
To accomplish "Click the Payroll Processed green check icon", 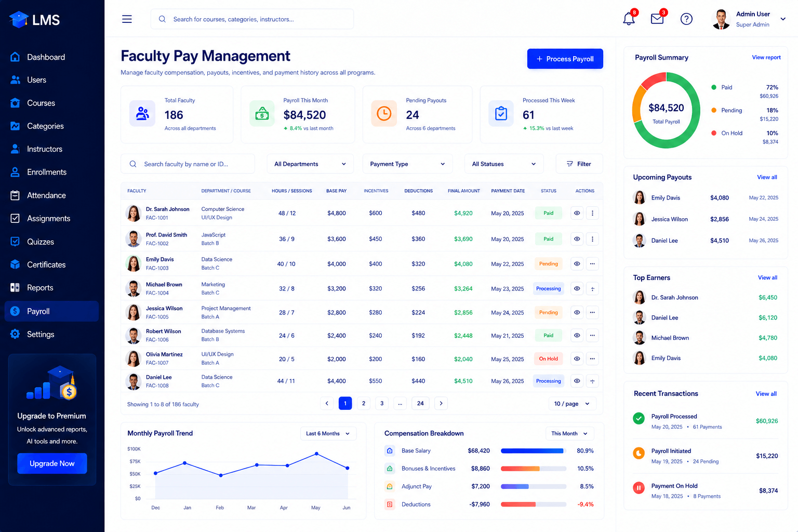I will point(639,418).
